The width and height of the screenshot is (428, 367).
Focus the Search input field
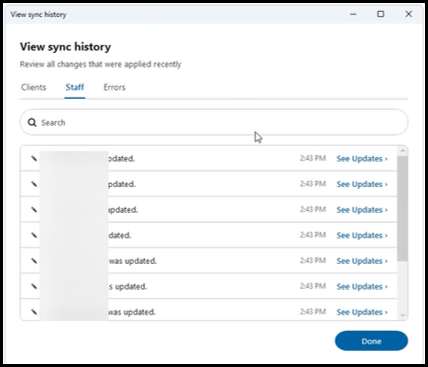(214, 122)
